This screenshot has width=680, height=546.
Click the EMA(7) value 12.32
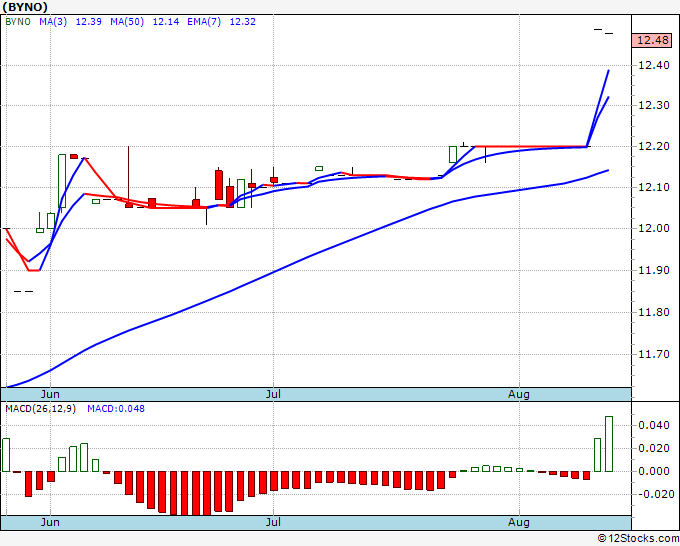click(x=242, y=22)
